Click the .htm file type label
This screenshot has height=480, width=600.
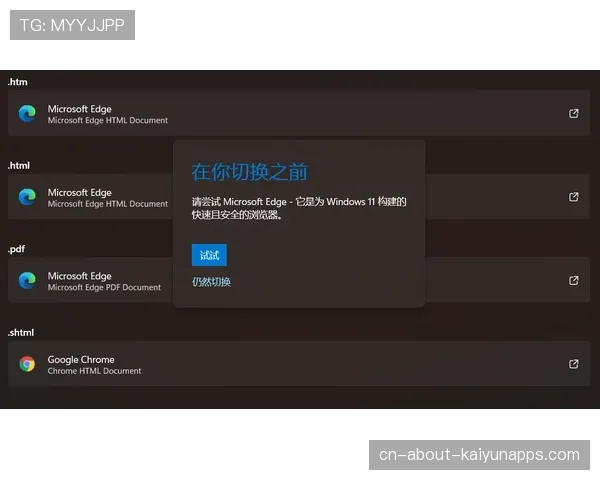click(x=18, y=82)
